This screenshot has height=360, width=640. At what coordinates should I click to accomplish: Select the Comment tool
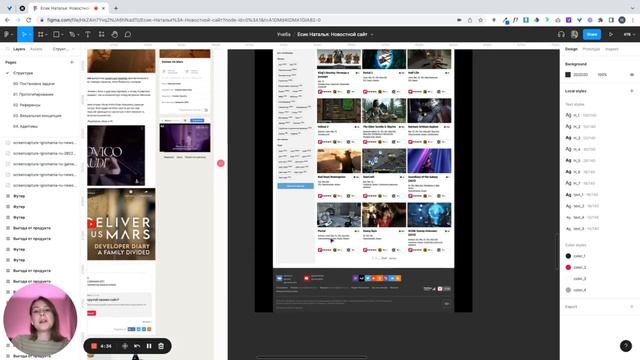tap(128, 35)
